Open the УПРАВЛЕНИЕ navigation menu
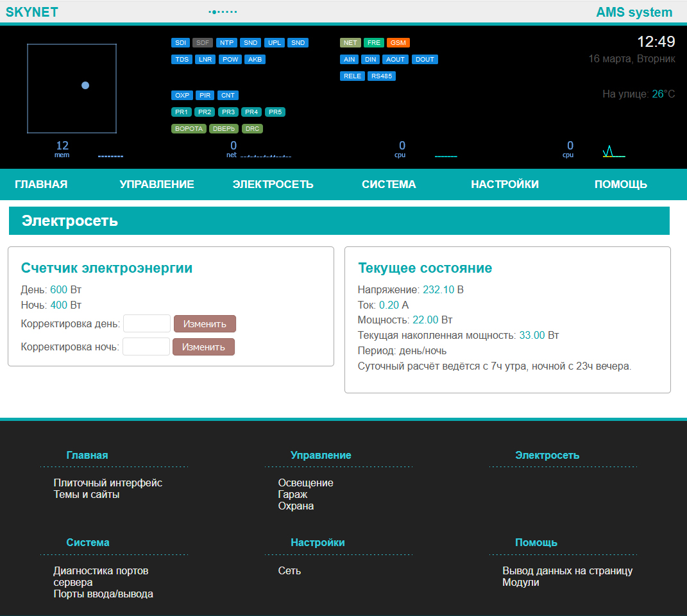 coord(157,185)
